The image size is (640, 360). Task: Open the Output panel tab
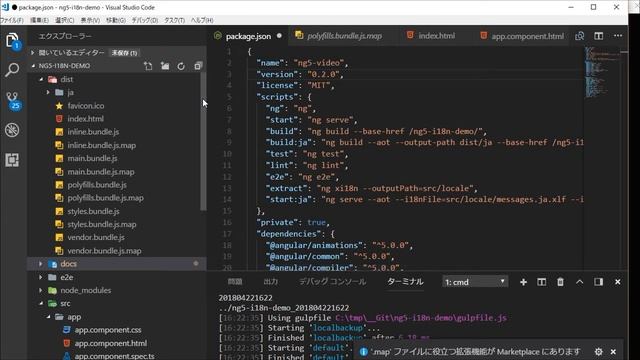271,282
